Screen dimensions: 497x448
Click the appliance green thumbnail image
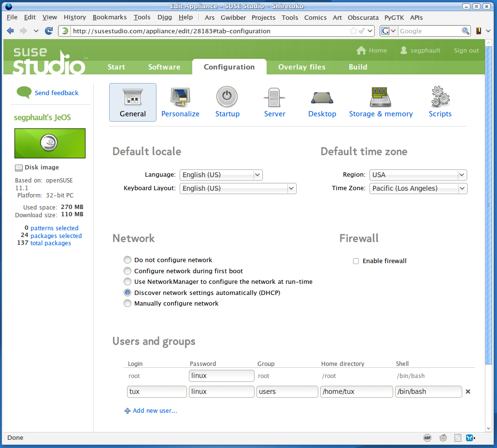pyautogui.click(x=50, y=143)
